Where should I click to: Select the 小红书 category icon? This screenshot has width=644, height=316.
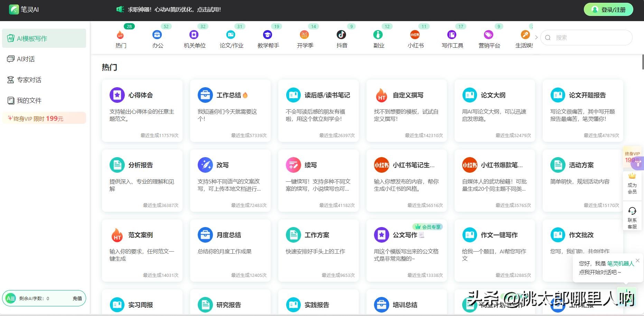point(415,35)
